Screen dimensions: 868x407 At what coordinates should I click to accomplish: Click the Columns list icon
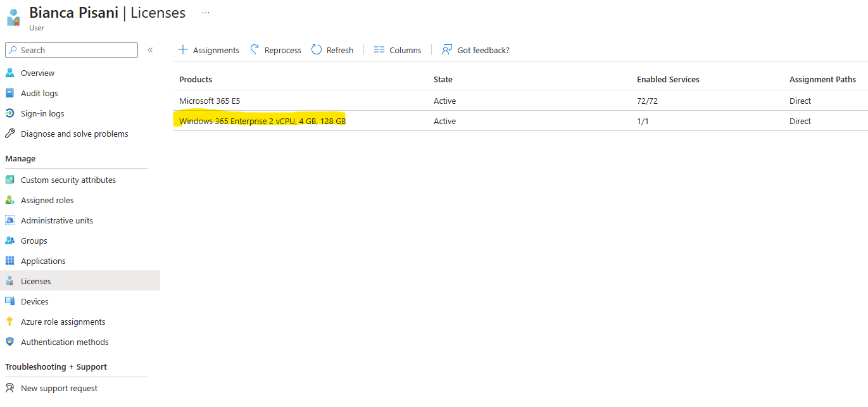(x=379, y=49)
